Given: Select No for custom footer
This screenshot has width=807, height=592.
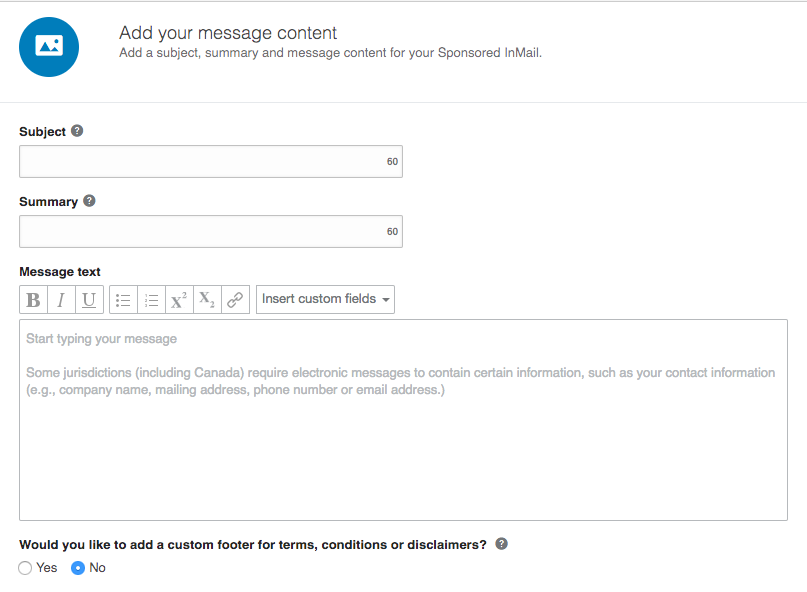Looking at the screenshot, I should coord(78,568).
